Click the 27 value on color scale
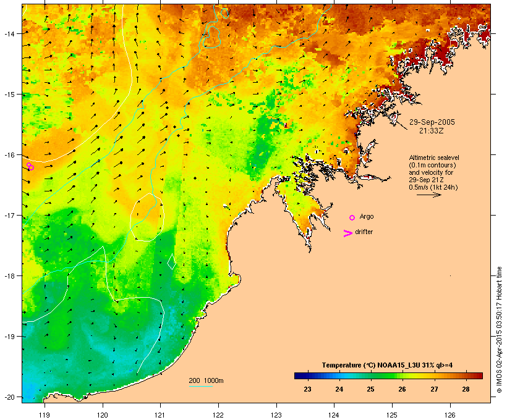The image size is (507, 420). click(434, 389)
